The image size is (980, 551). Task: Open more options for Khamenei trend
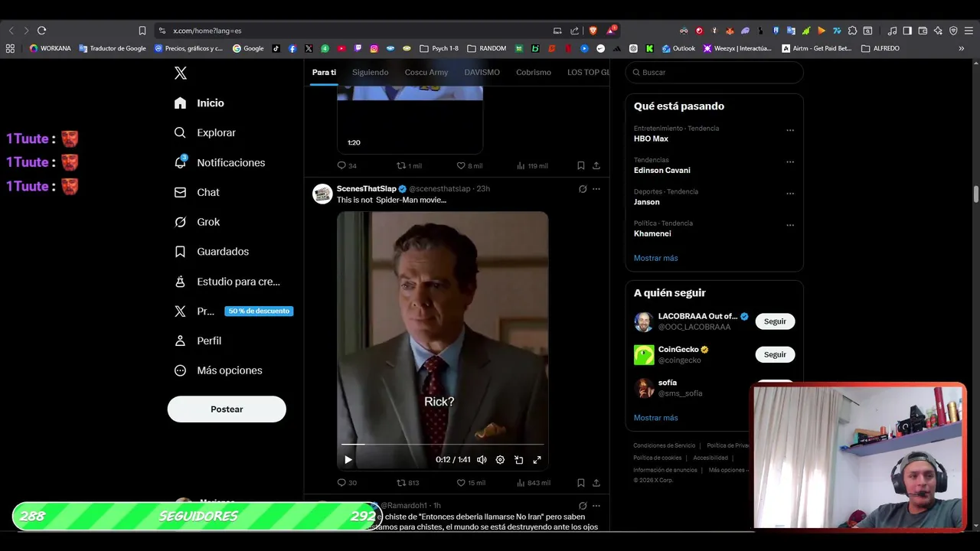click(x=790, y=225)
